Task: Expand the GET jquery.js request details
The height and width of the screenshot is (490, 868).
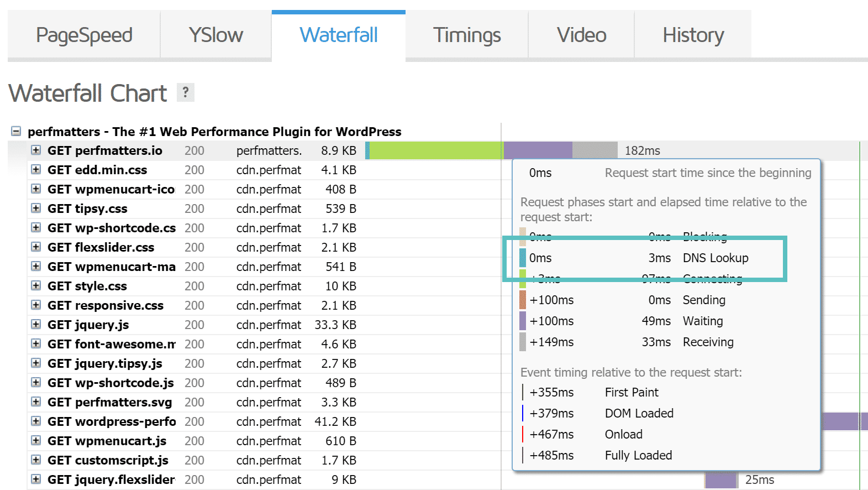Action: point(36,325)
